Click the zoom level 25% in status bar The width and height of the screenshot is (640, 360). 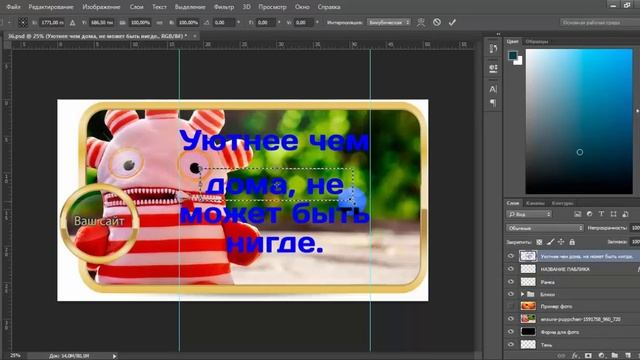coord(15,356)
